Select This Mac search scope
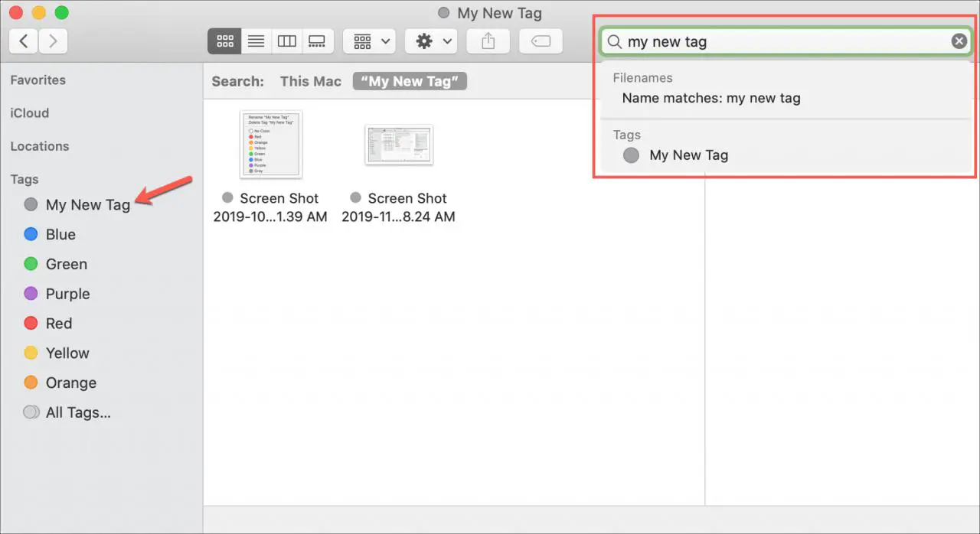 (310, 81)
